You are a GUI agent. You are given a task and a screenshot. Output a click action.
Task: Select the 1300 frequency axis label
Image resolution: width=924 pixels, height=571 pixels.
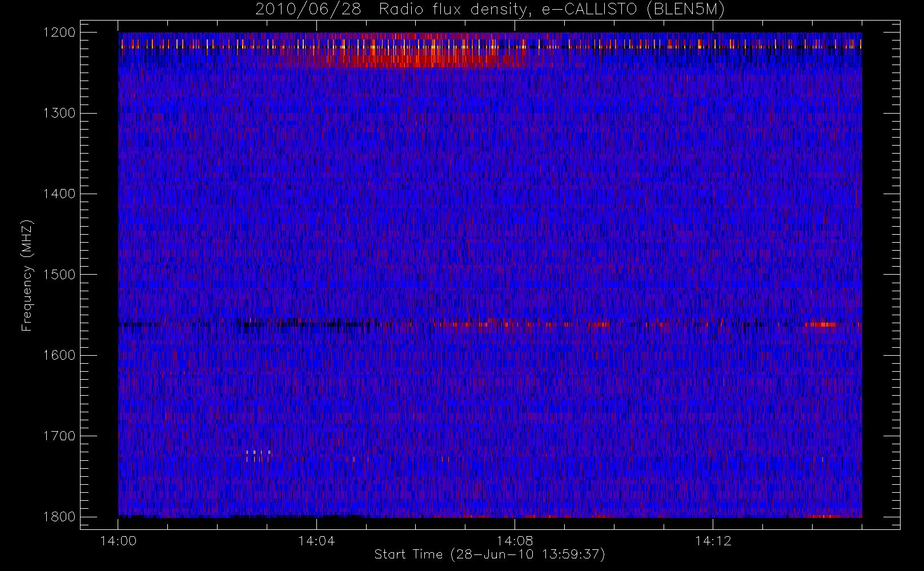(59, 113)
